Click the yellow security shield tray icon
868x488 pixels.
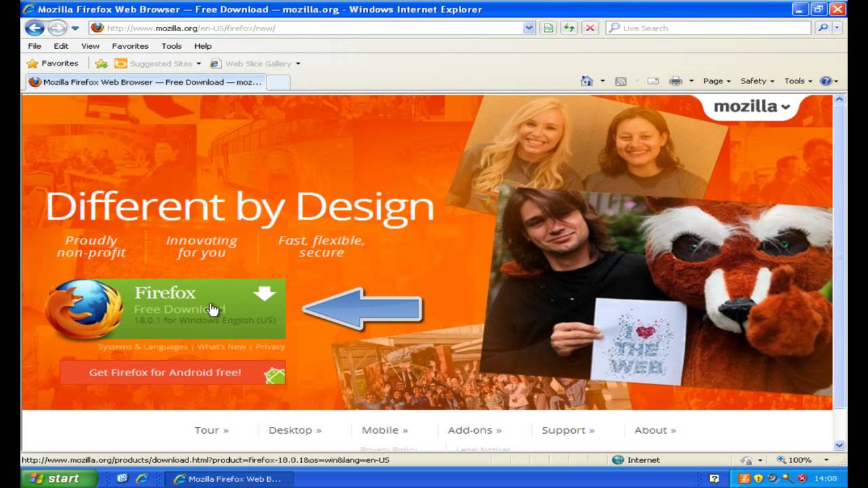(759, 479)
